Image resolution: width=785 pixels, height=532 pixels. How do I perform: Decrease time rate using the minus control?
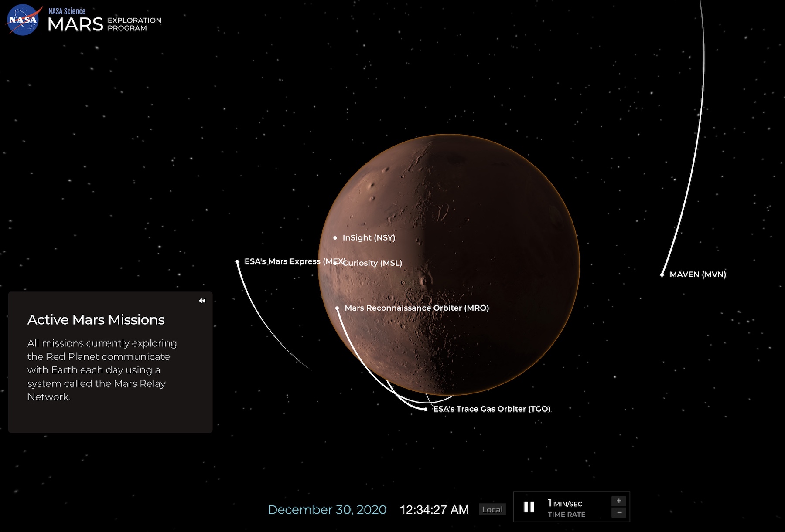coord(619,512)
